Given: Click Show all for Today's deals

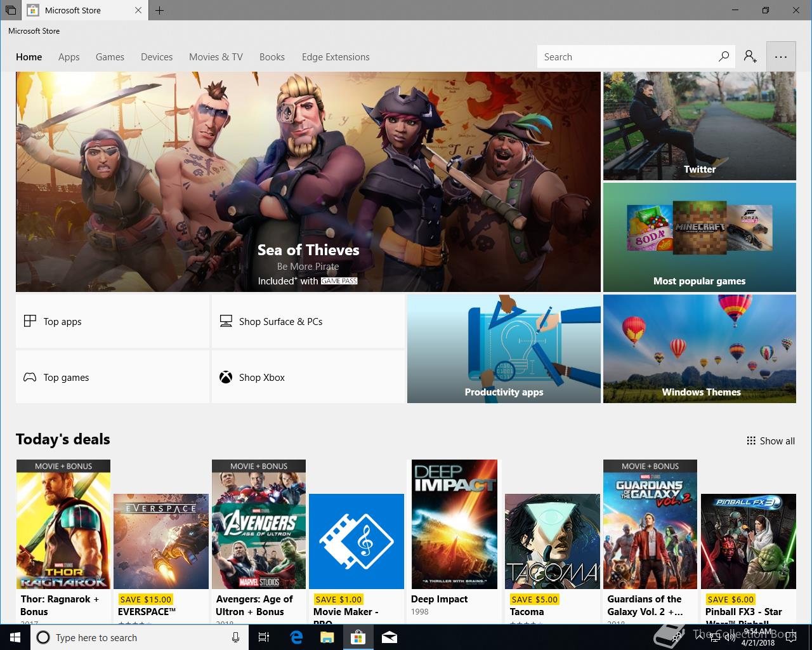Looking at the screenshot, I should [770, 441].
